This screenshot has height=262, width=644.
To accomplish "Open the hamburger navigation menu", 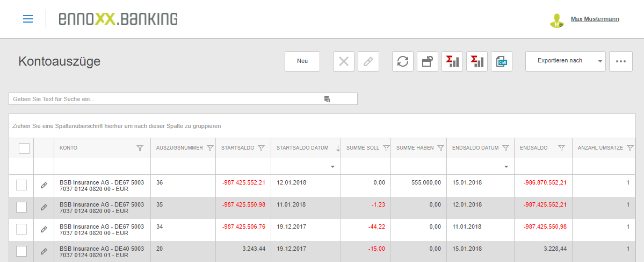I will 28,19.
